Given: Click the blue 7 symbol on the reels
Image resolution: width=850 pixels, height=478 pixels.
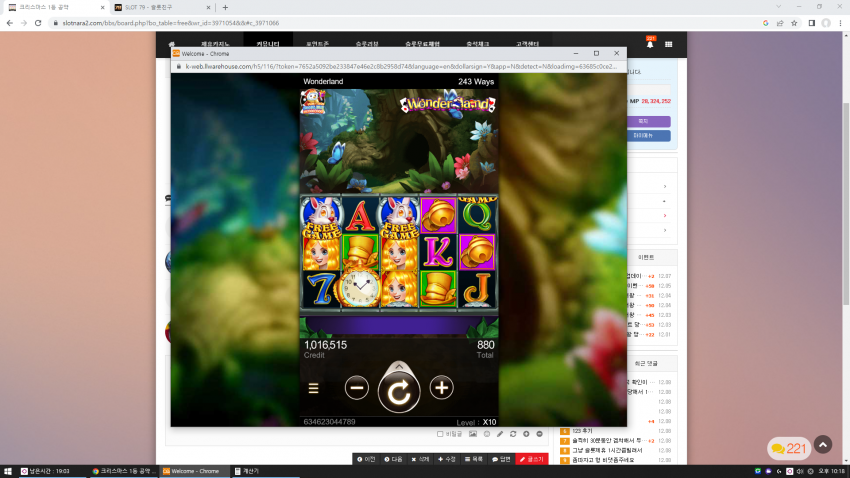Looking at the screenshot, I should [321, 288].
